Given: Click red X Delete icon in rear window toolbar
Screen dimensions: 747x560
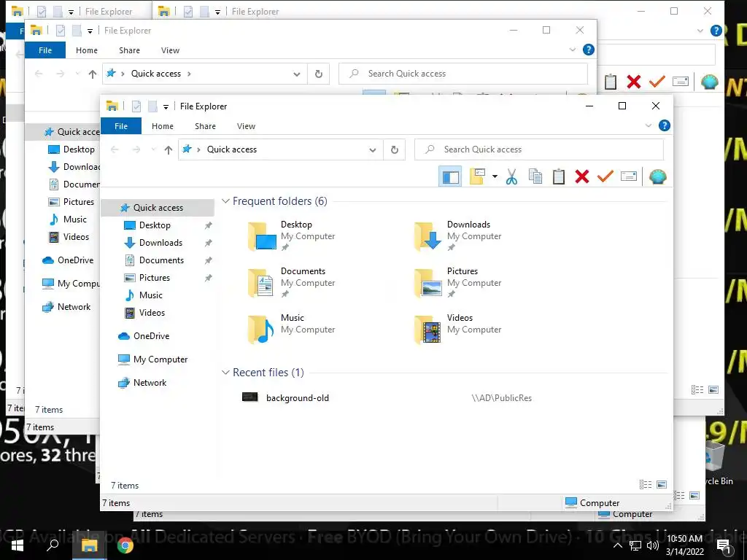Looking at the screenshot, I should click(634, 82).
